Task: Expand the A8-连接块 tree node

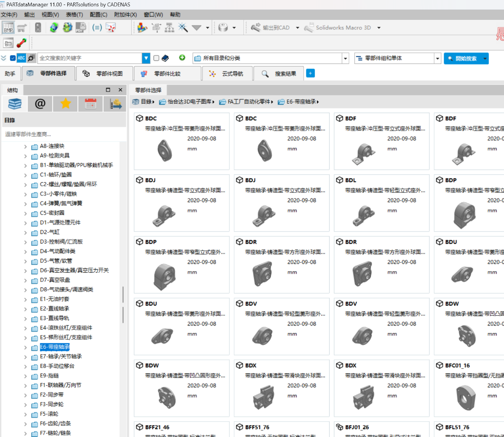Action: 25,147
